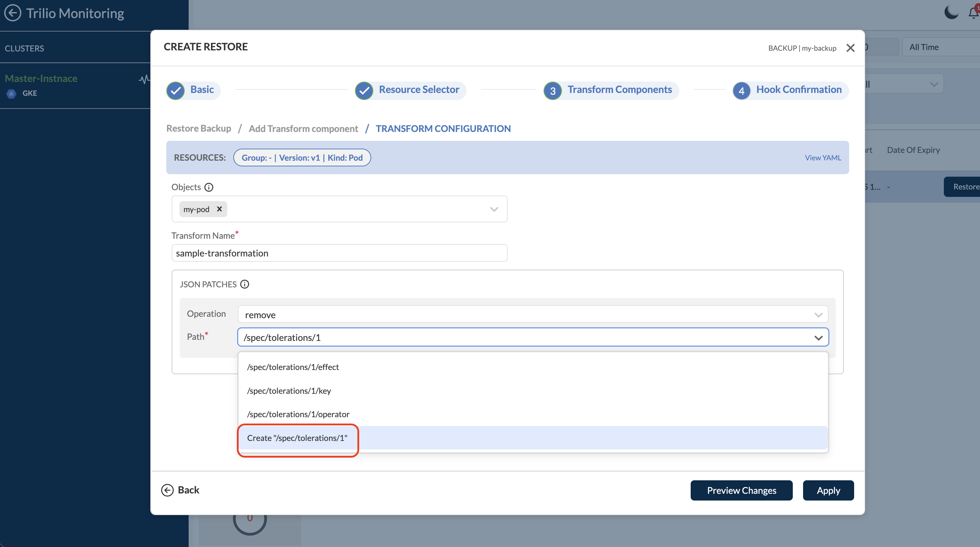
Task: Close the Create Restore dialog
Action: (x=850, y=48)
